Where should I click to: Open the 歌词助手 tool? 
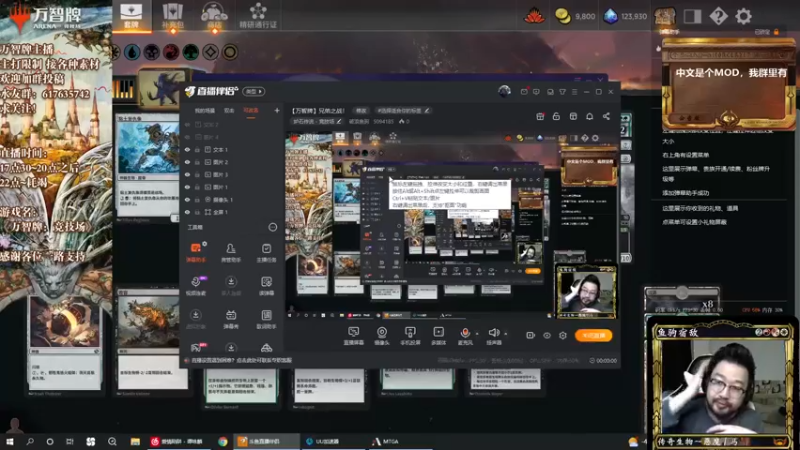[x=266, y=319]
